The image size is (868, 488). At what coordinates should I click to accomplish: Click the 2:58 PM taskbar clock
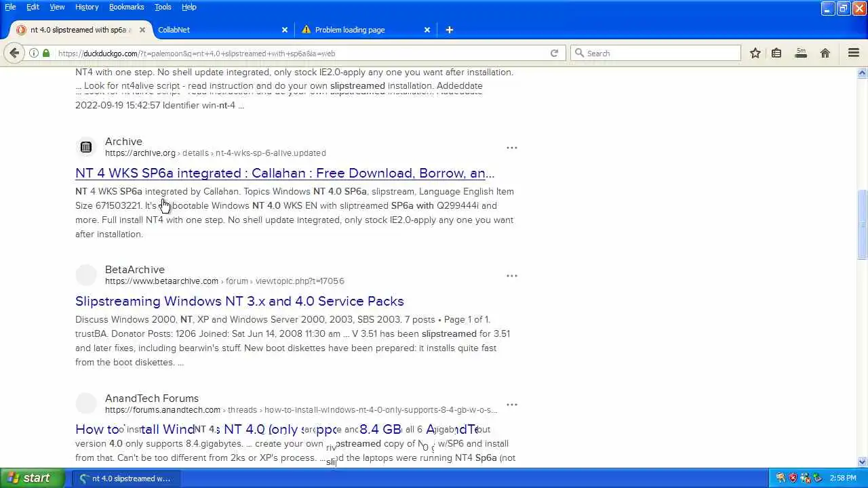coord(843,479)
